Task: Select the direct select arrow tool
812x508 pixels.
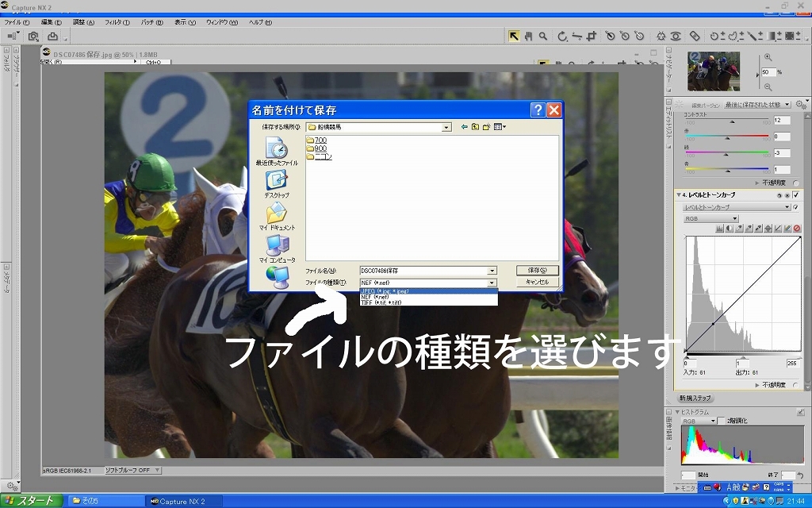Action: click(513, 36)
